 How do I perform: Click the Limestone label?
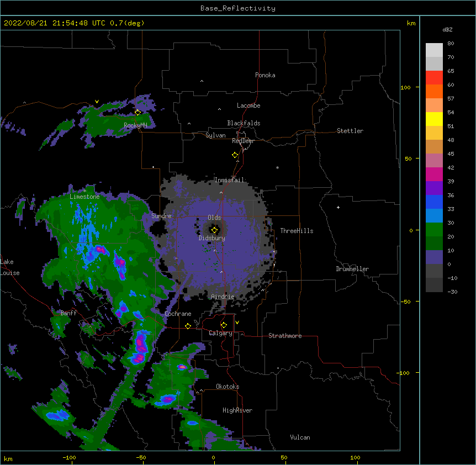click(84, 197)
